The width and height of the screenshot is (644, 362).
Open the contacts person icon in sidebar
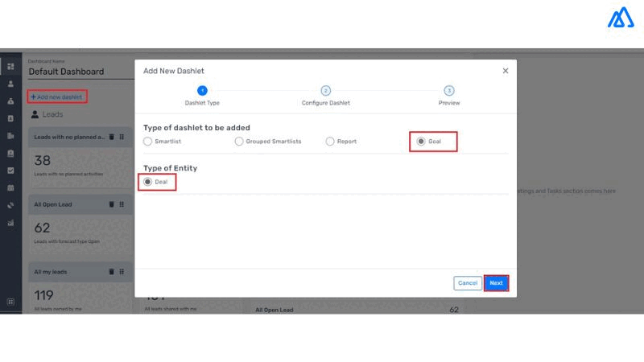tap(10, 84)
